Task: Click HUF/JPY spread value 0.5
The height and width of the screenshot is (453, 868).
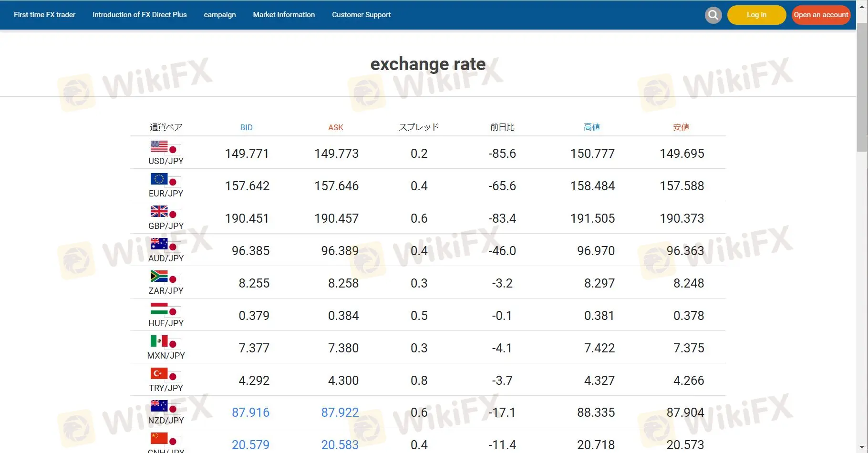Action: pyautogui.click(x=419, y=316)
